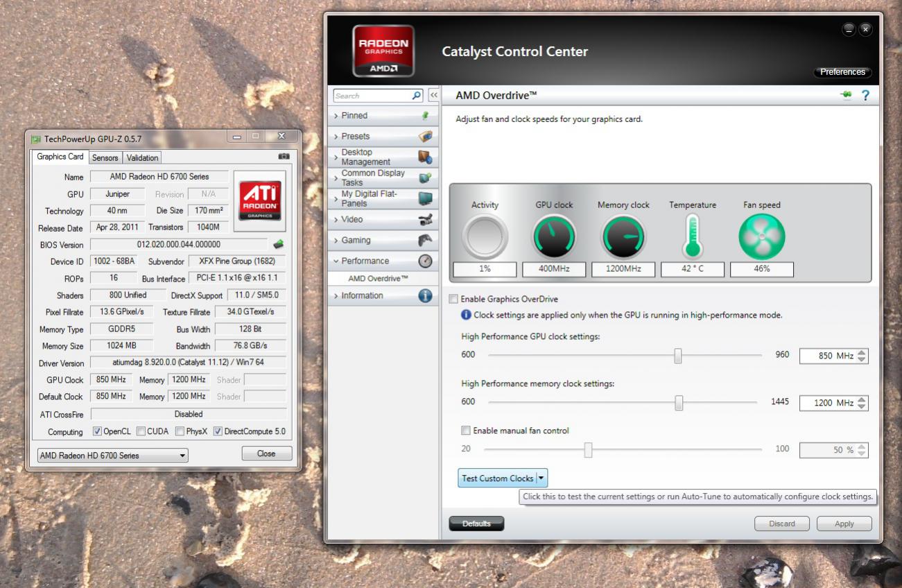Click the Preferences button
The width and height of the screenshot is (902, 588).
tap(842, 72)
